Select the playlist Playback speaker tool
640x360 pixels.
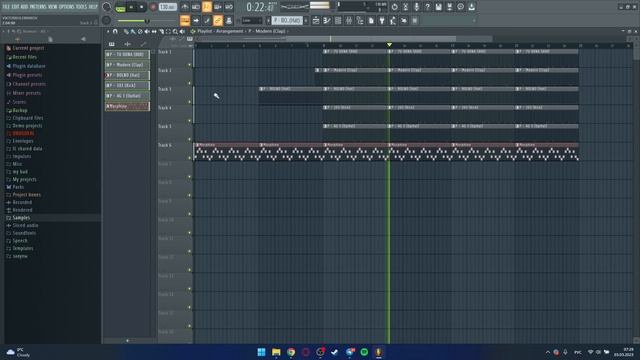pyautogui.click(x=182, y=31)
